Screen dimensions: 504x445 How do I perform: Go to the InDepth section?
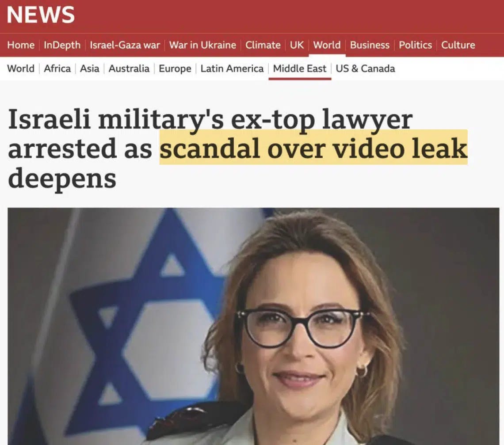[62, 45]
